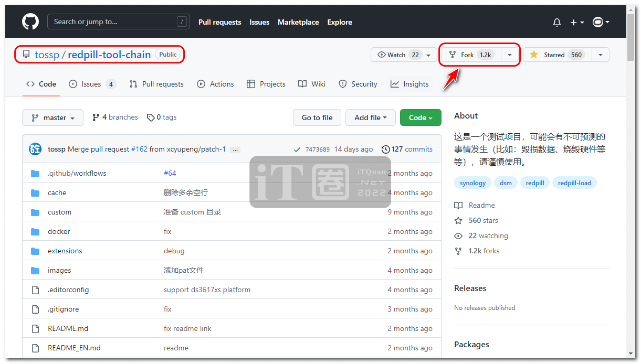This screenshot has width=641, height=364.
Task: Open the docker folder
Action: pos(59,231)
